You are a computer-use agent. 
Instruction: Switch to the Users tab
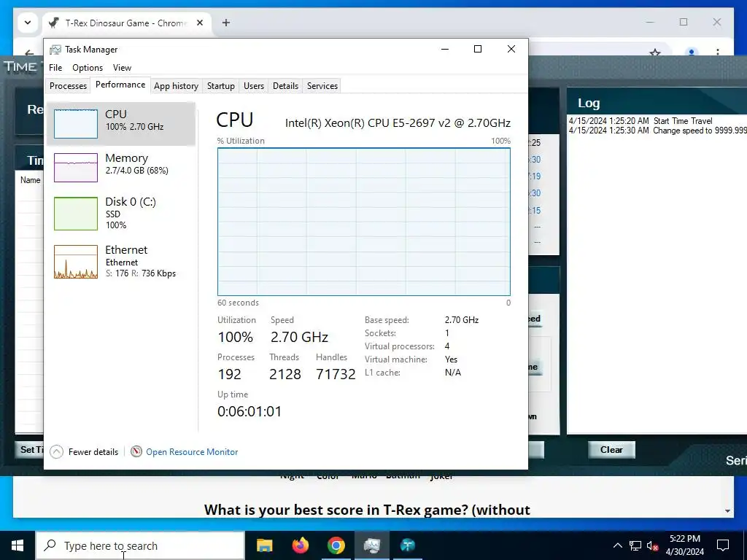(x=253, y=86)
